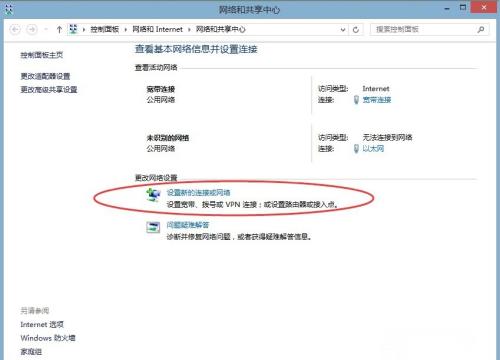Click the network icon in address bar

click(73, 29)
